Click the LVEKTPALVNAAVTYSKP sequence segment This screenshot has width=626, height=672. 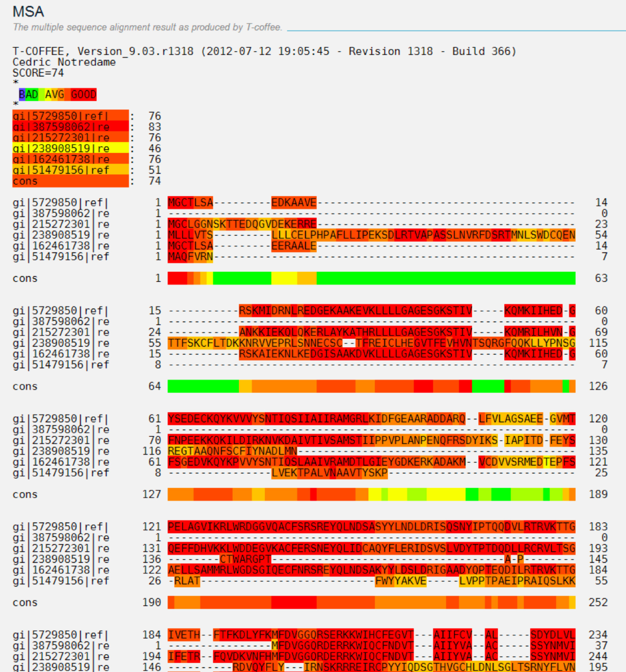tap(329, 473)
